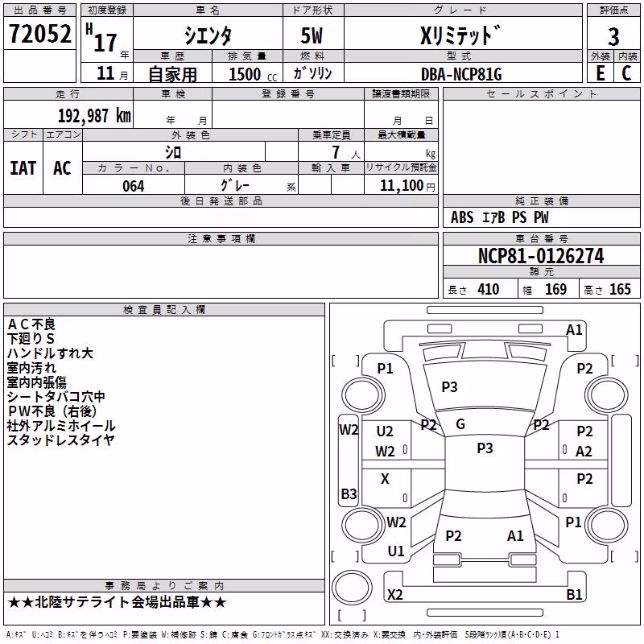Click registration month 11
This screenshot has width=644, height=644.
[105, 73]
